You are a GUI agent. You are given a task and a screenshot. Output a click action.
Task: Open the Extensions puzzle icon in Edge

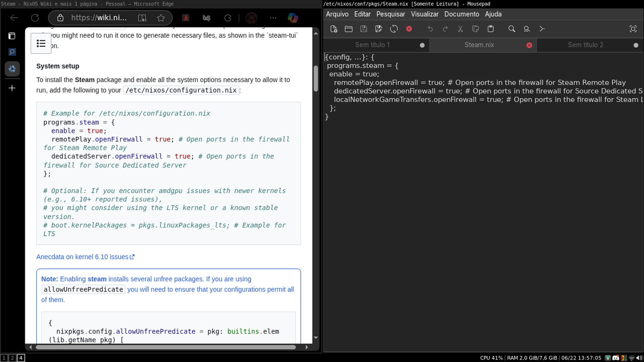click(x=227, y=18)
